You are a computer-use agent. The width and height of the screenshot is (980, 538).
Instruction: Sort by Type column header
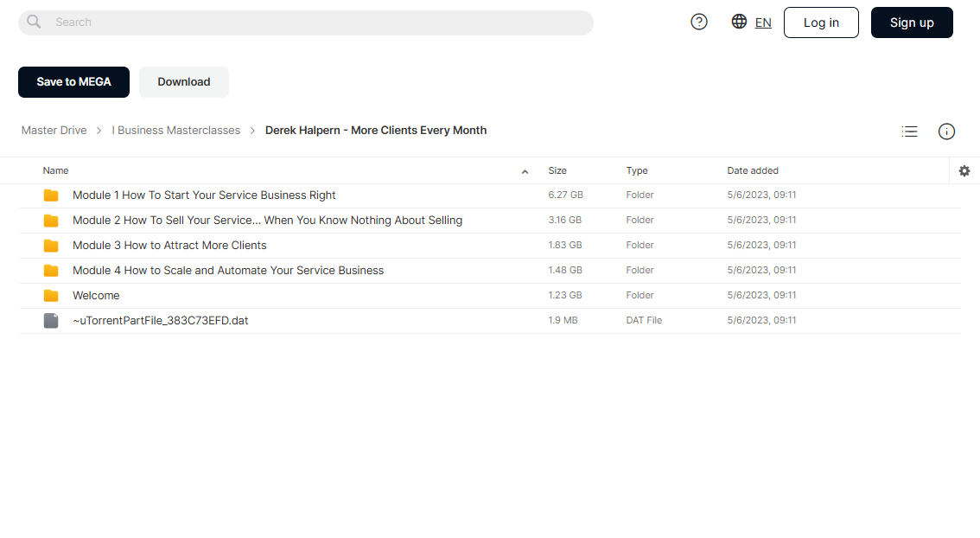[637, 170]
